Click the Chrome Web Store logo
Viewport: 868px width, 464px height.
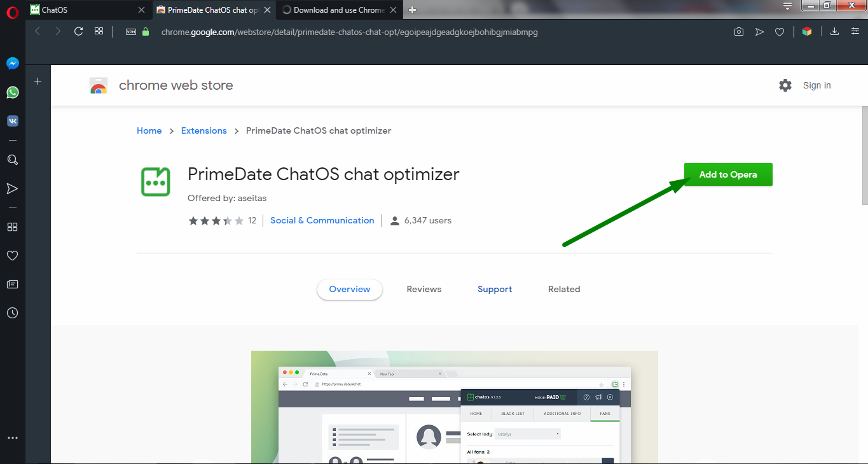click(x=99, y=85)
